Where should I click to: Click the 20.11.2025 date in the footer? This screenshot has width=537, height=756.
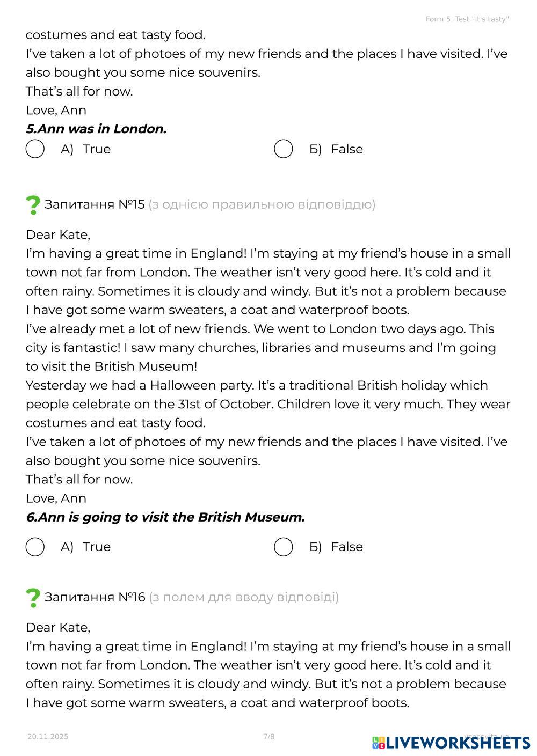[48, 737]
